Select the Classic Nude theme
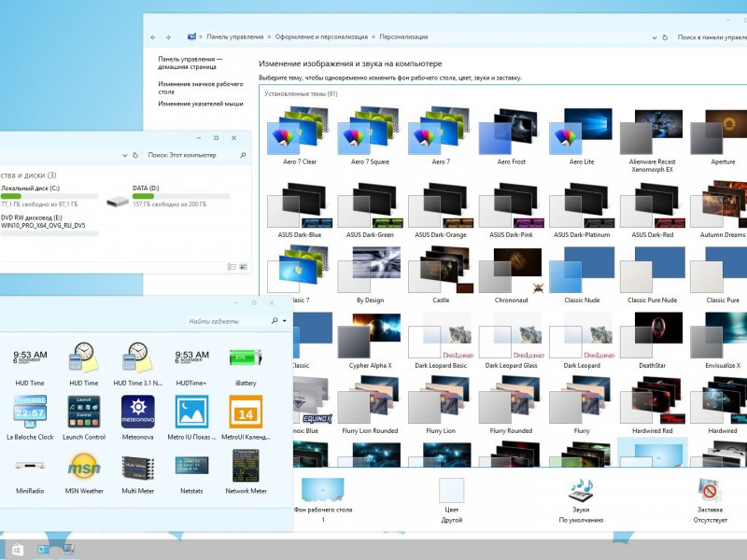The height and width of the screenshot is (560, 747). click(x=581, y=274)
